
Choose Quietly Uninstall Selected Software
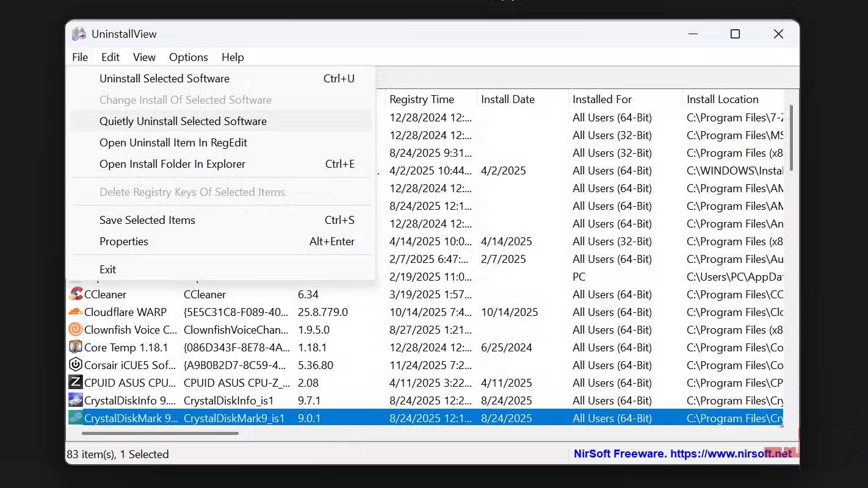coord(183,121)
